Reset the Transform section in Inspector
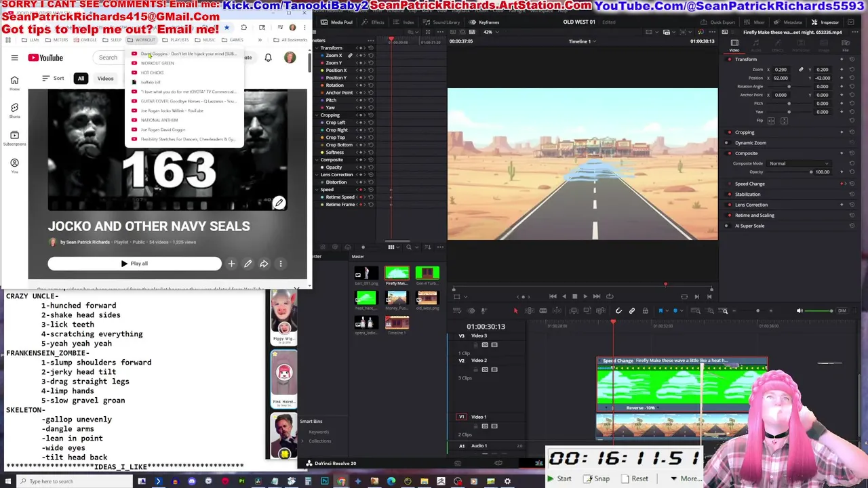 tap(851, 60)
